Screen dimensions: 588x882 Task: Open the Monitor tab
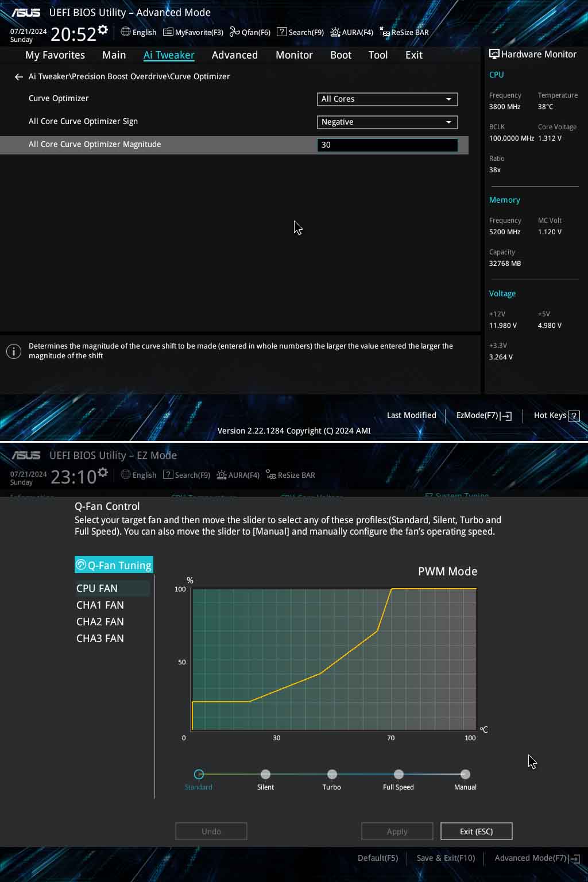point(294,55)
